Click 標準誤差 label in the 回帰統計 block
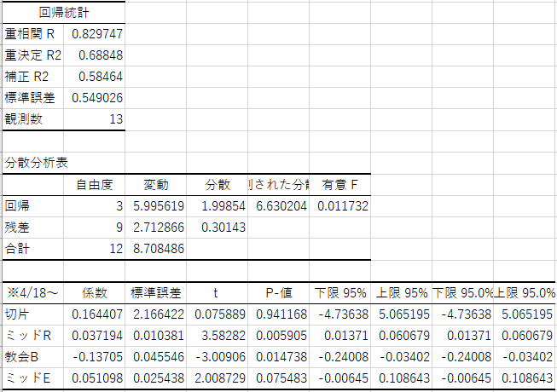The width and height of the screenshot is (557, 392). (x=32, y=98)
